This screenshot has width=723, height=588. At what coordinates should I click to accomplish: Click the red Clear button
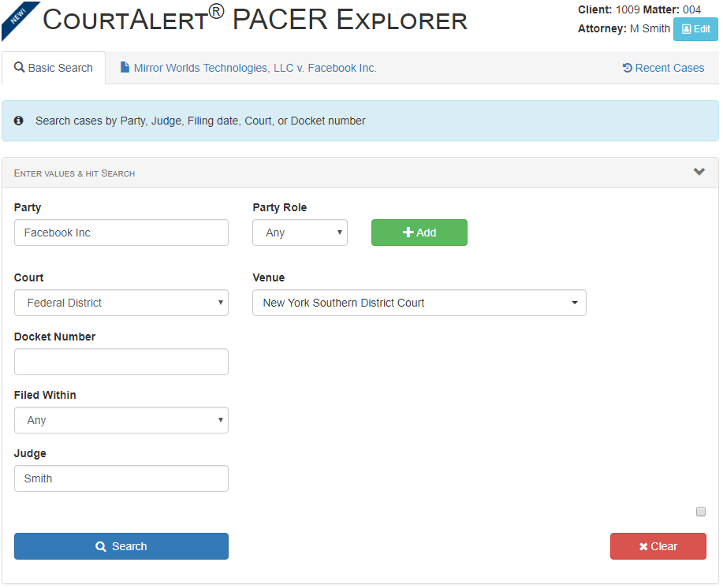pyautogui.click(x=658, y=546)
